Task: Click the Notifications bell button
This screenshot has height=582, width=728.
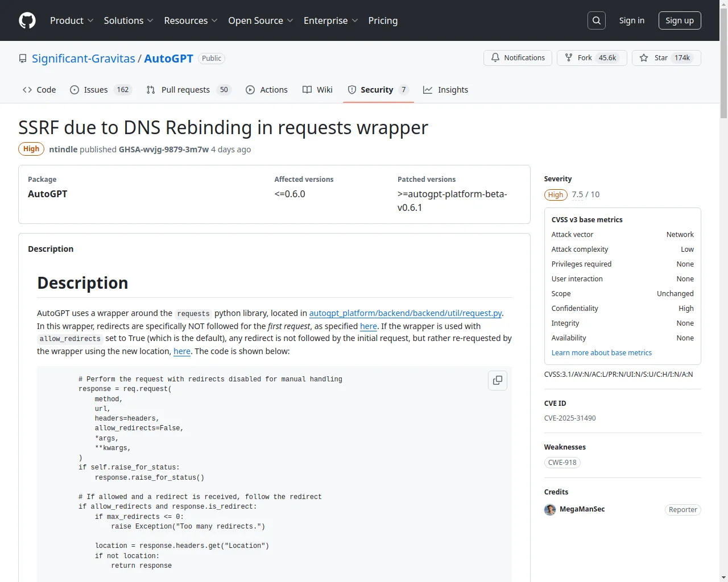Action: coord(518,58)
